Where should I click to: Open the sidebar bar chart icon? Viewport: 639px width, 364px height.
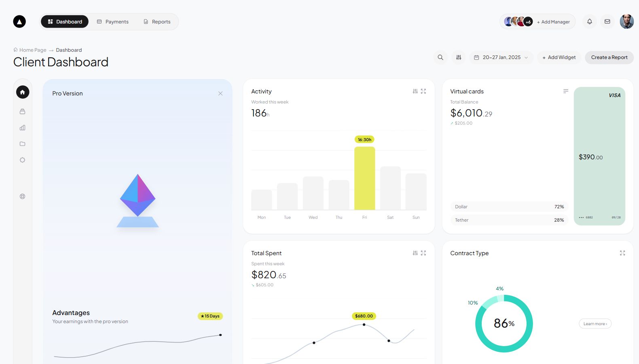pyautogui.click(x=23, y=128)
